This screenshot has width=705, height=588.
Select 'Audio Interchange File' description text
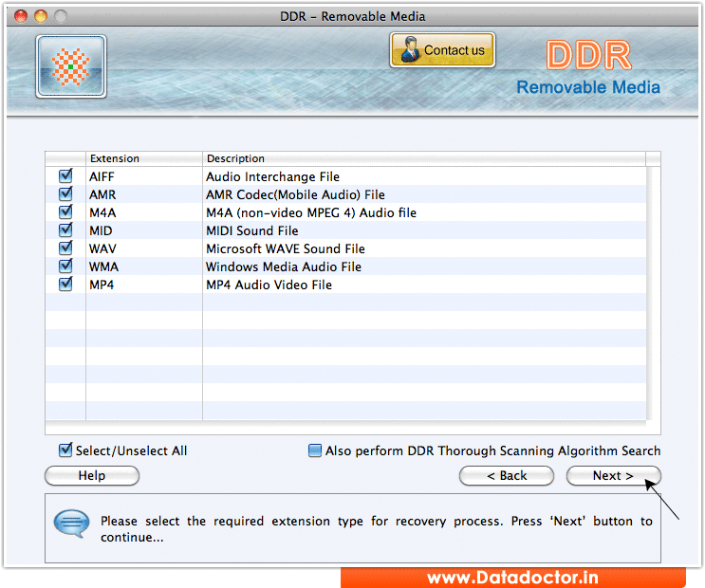[272, 176]
